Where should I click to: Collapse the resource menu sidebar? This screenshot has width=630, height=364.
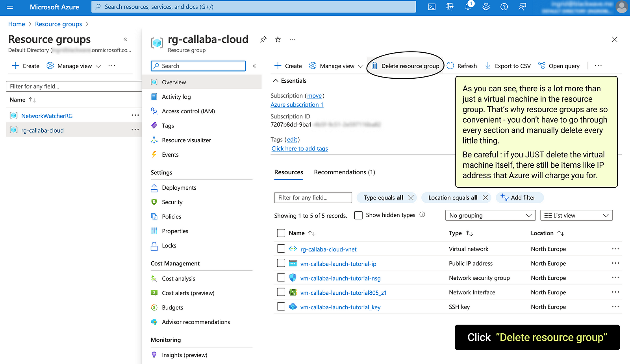click(x=254, y=66)
